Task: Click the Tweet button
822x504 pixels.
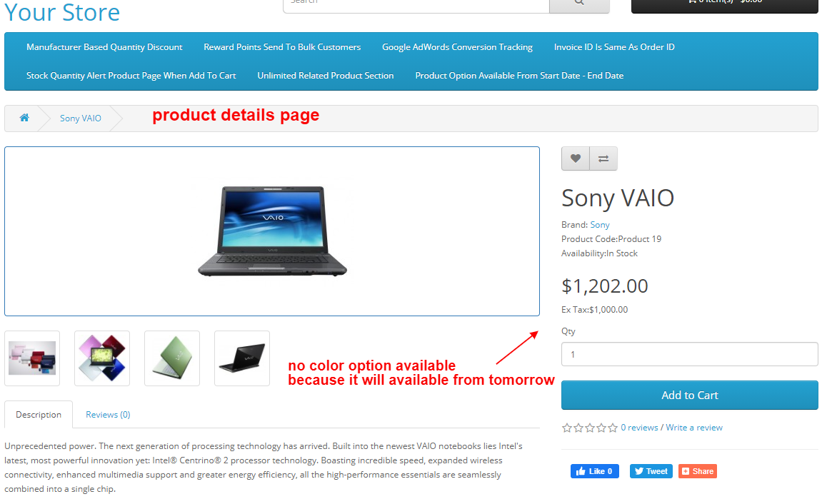Action: 651,471
